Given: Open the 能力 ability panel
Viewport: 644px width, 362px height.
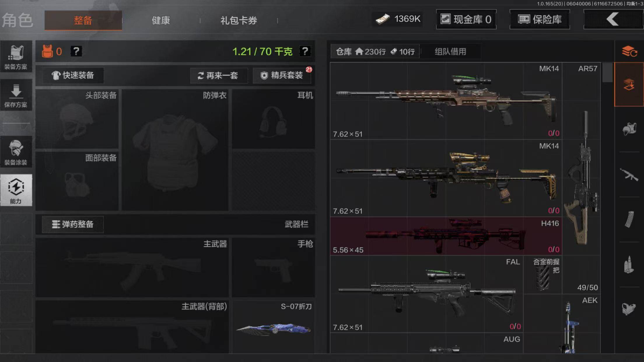Looking at the screenshot, I should coord(16,190).
